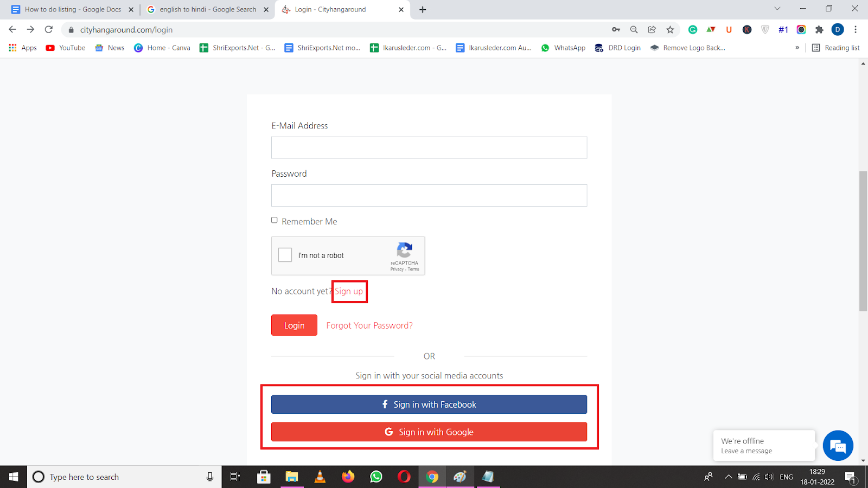This screenshot has height=488, width=868.
Task: Click the address bar URL
Action: [126, 30]
